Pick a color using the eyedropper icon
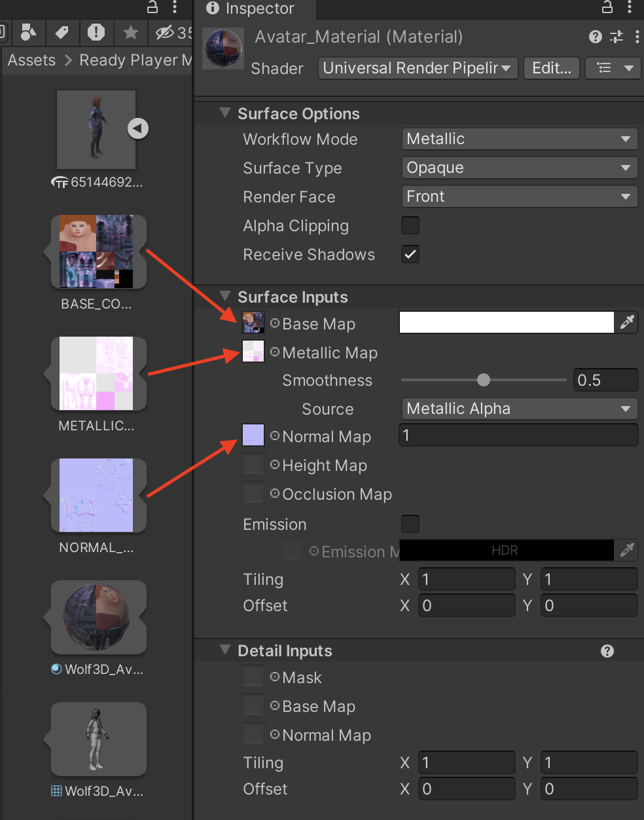 [x=627, y=322]
